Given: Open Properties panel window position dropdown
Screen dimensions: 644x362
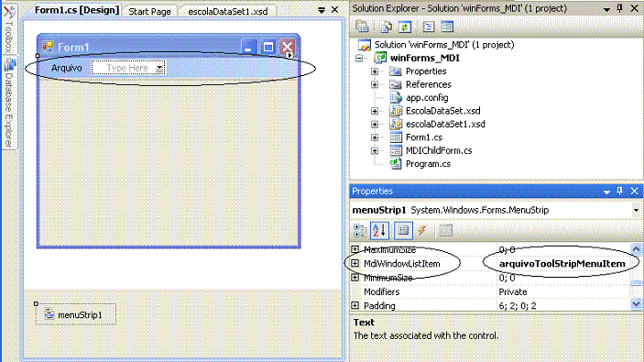Looking at the screenshot, I should click(x=606, y=192).
